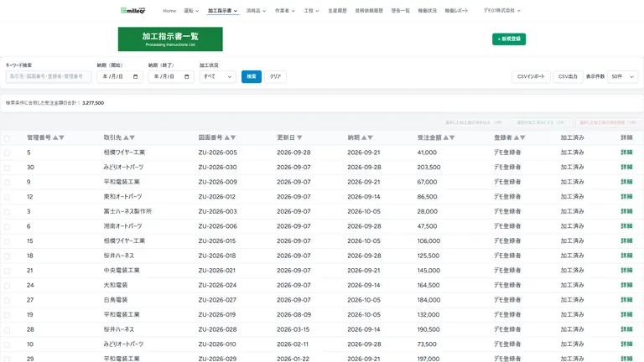Go to Home in the navigation bar
This screenshot has width=644, height=362.
pyautogui.click(x=169, y=11)
